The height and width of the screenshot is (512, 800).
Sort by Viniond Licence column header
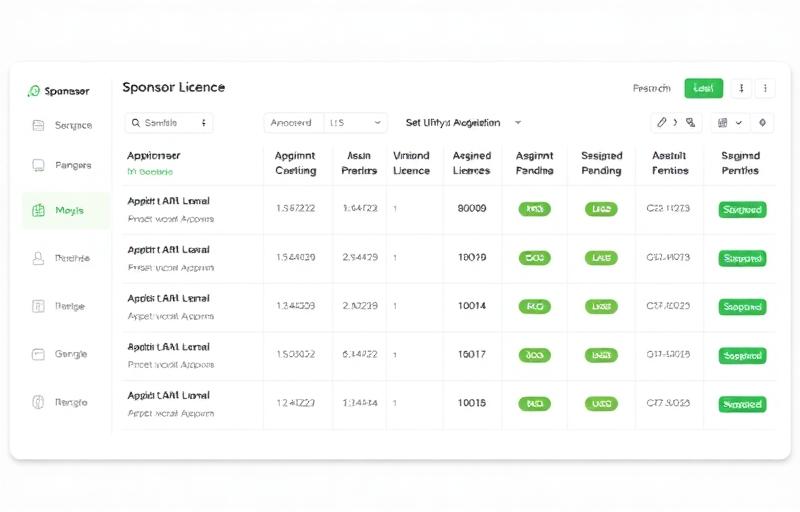(x=411, y=163)
